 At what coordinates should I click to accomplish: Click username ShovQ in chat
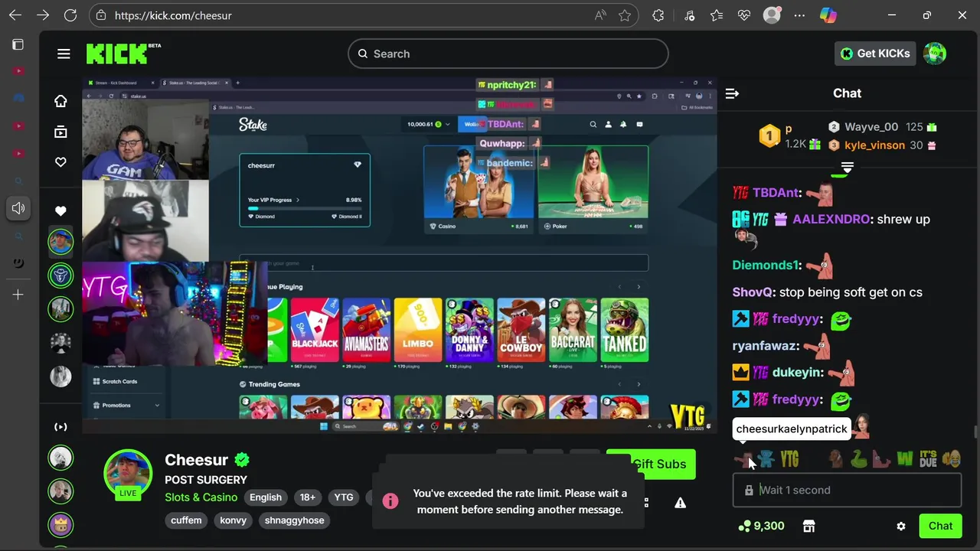coord(753,292)
